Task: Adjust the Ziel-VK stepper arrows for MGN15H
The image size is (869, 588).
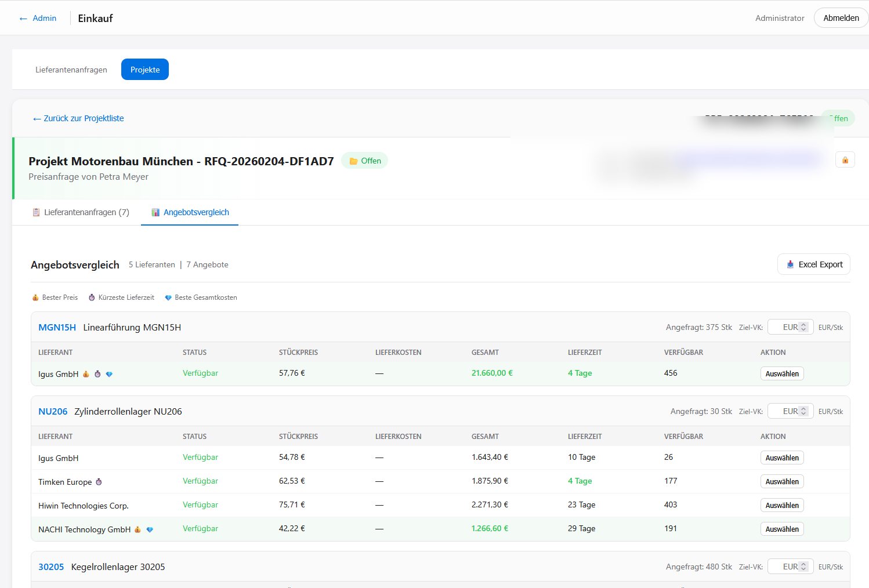Action: tap(803, 327)
